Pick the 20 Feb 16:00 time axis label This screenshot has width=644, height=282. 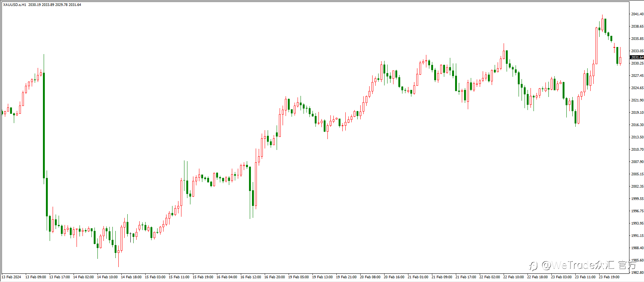[x=394, y=277]
